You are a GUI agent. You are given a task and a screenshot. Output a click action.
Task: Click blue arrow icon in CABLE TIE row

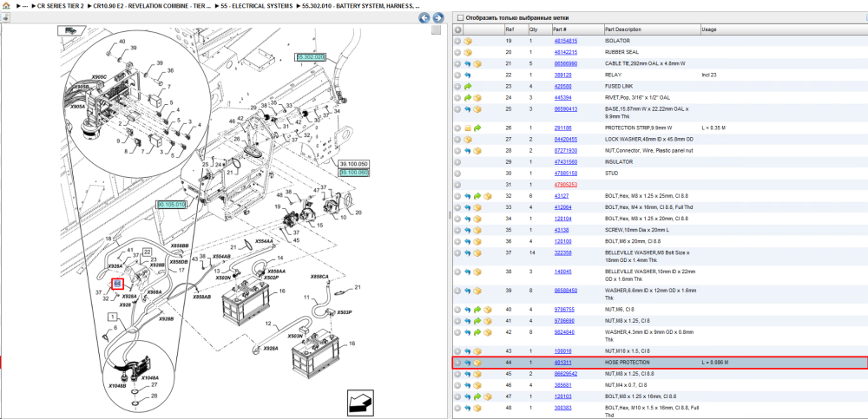pos(468,63)
